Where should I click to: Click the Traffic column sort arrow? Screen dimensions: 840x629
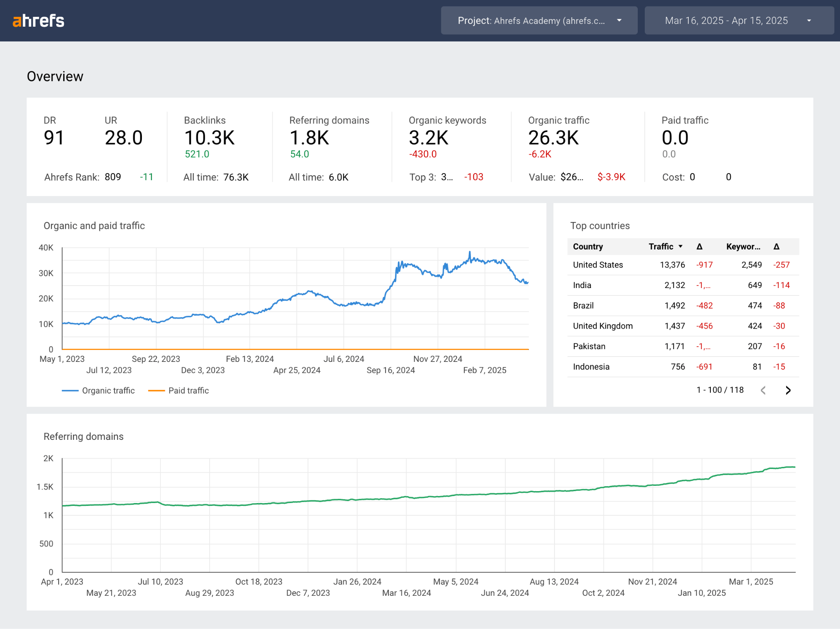coord(681,247)
